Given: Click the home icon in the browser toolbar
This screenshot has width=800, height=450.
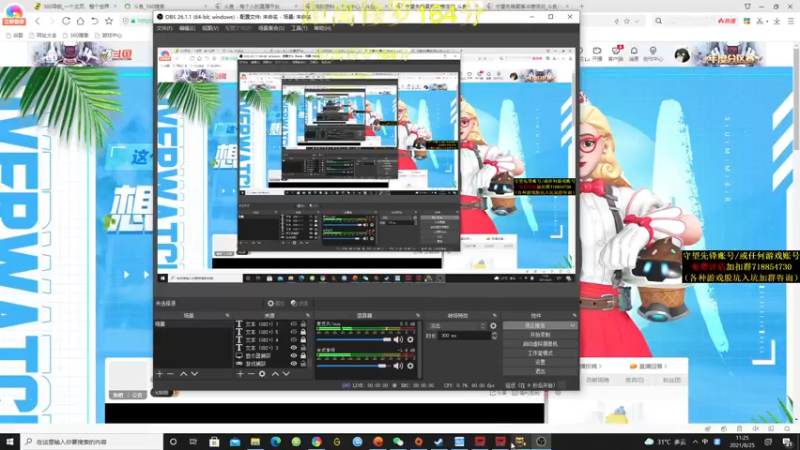Looking at the screenshot, I should click(x=80, y=21).
